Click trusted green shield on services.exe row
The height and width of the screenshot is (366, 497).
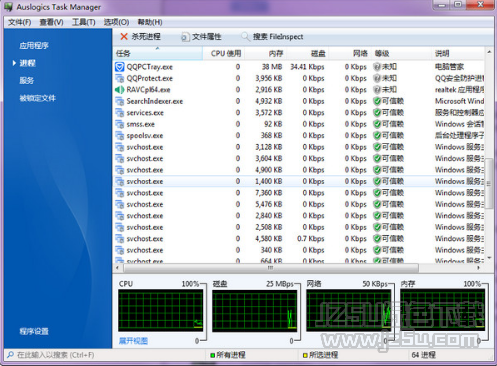377,113
